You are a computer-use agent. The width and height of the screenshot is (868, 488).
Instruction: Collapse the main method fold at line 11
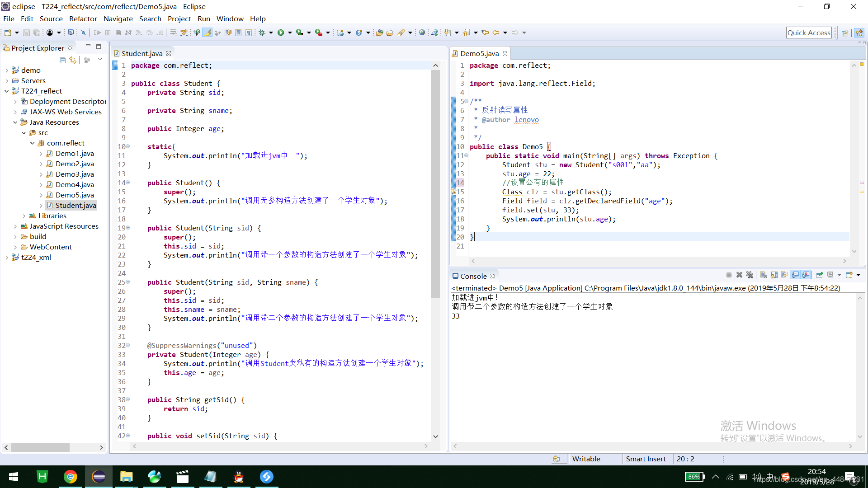[467, 155]
